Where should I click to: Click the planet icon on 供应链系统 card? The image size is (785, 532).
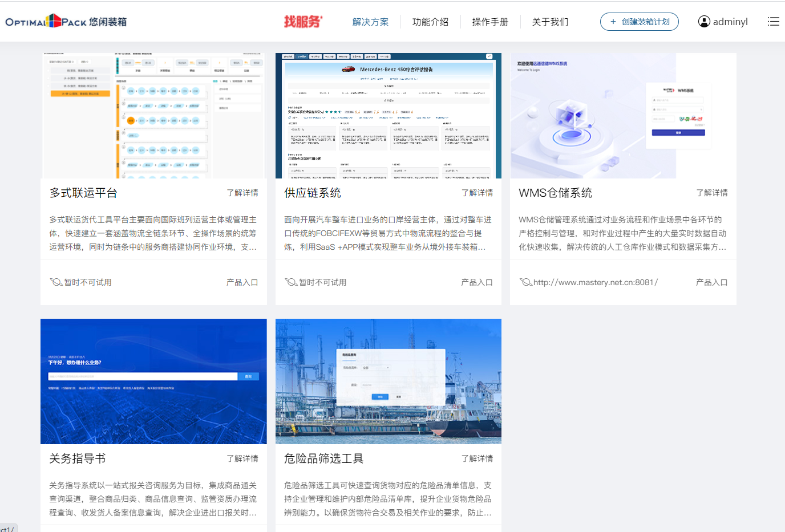(291, 282)
